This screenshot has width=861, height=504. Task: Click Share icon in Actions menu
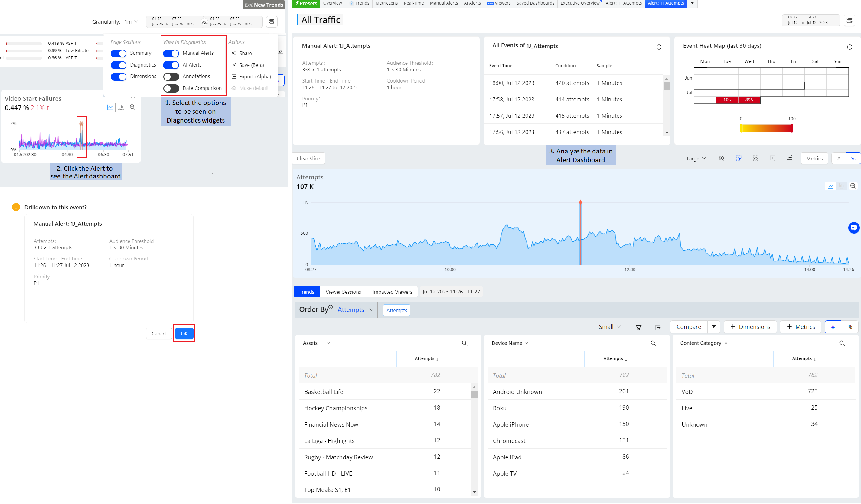(234, 53)
